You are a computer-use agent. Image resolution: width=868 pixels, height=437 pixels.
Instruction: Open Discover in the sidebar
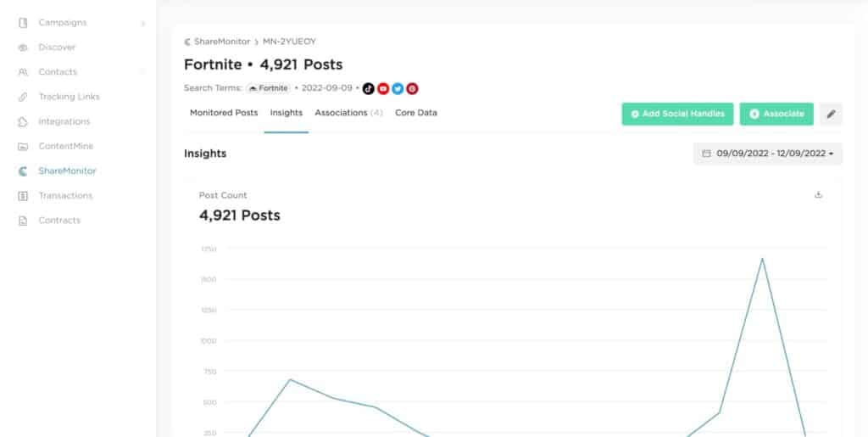[57, 48]
